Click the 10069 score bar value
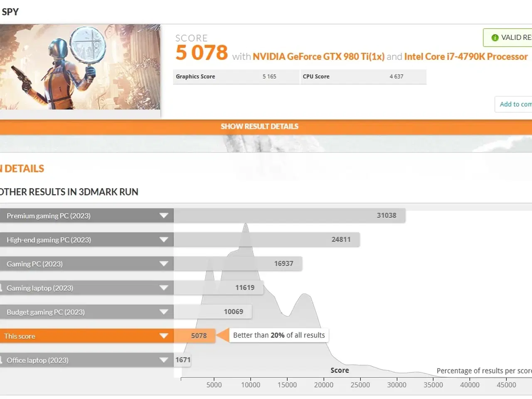Viewport: 532px width, 399px height. click(x=234, y=312)
